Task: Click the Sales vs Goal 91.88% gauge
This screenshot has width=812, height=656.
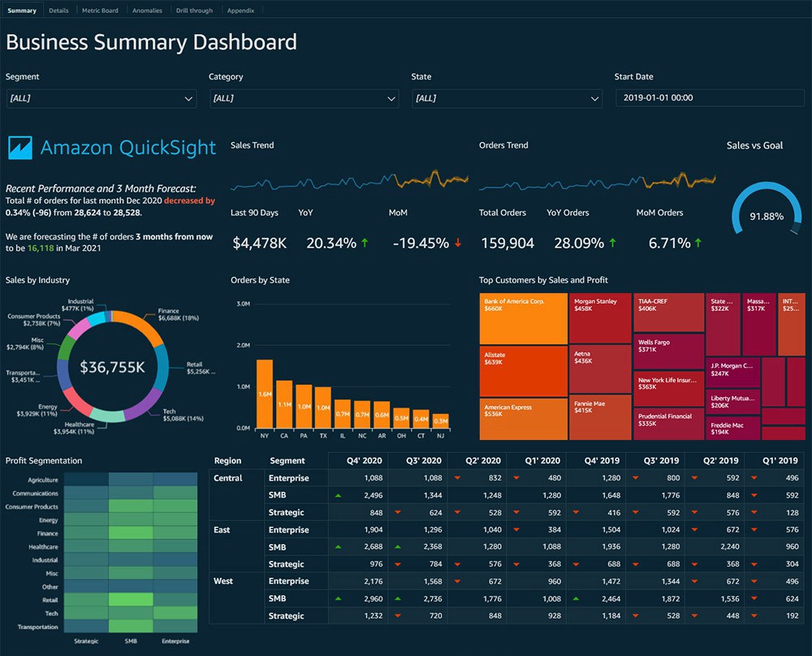Action: pyautogui.click(x=767, y=209)
